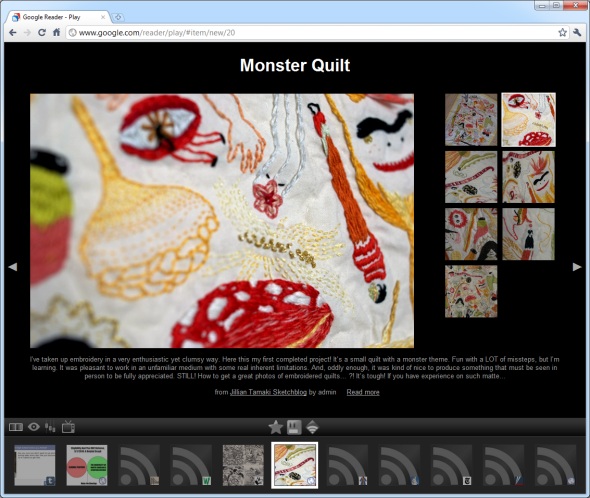The width and height of the screenshot is (590, 498).
Task: Reload the page with the refresh icon
Action: pos(42,33)
